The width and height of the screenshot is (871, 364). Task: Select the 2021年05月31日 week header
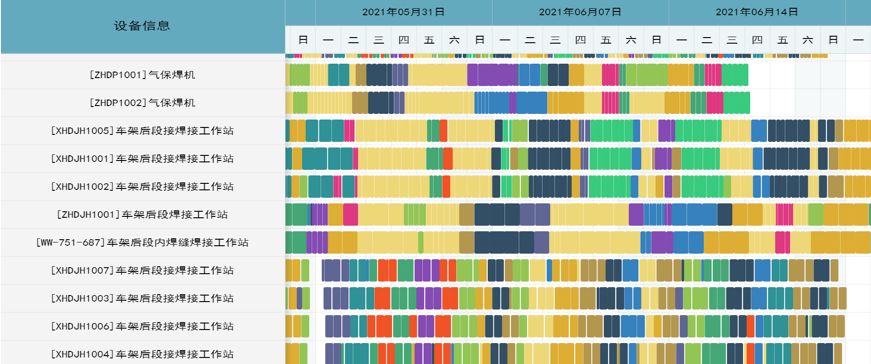point(403,12)
